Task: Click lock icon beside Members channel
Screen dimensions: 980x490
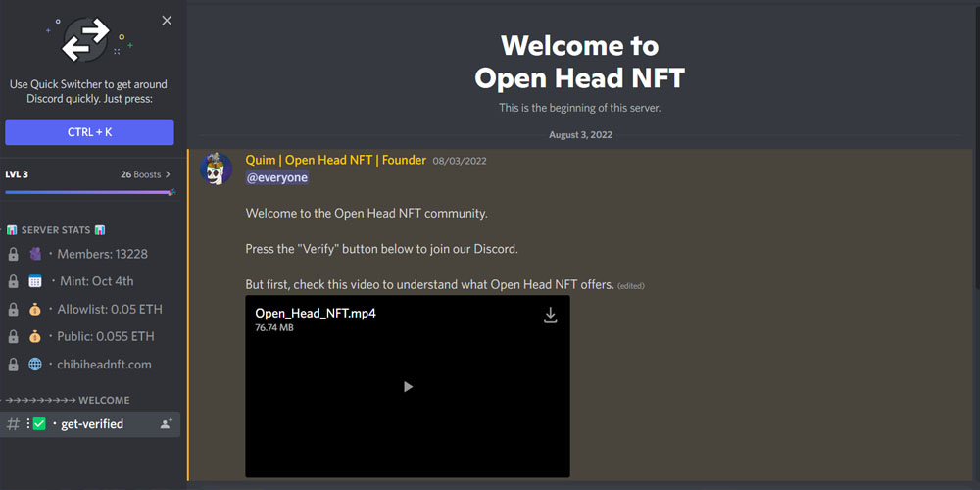Action: (x=13, y=255)
